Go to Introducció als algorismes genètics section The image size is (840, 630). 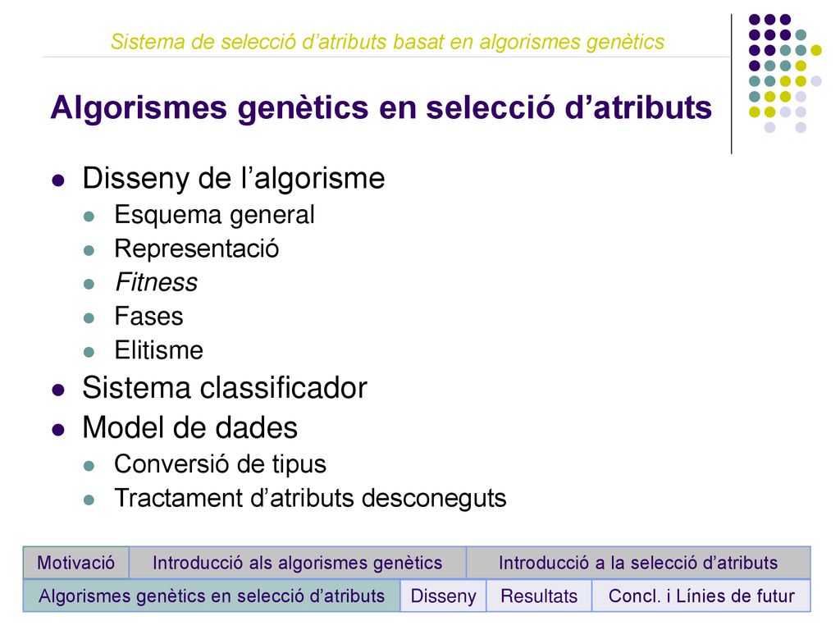297,563
